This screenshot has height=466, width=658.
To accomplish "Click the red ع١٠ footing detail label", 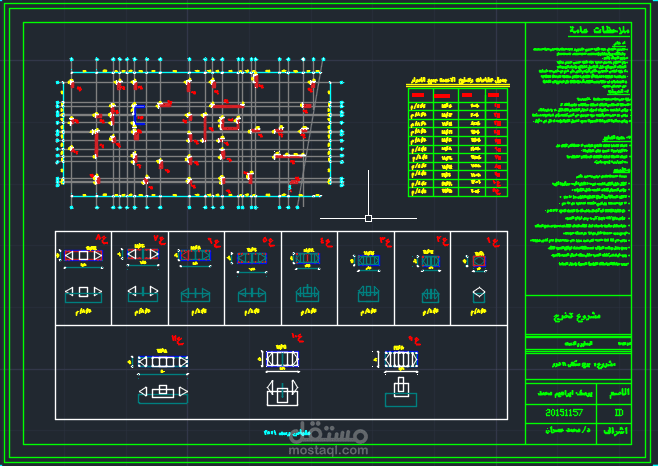I will 298,338.
